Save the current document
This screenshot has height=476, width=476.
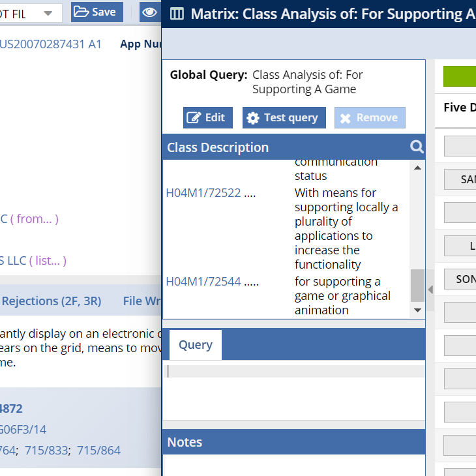(x=97, y=12)
